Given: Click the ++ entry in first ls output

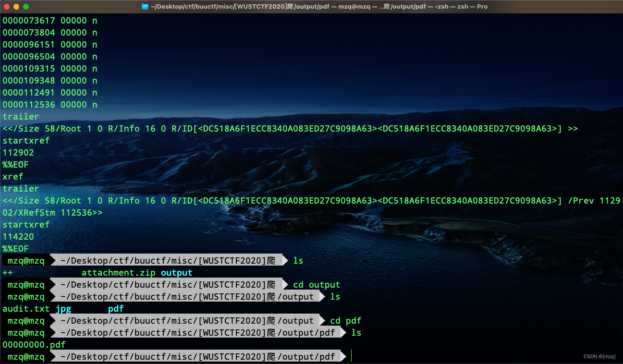Looking at the screenshot, I should point(8,273).
